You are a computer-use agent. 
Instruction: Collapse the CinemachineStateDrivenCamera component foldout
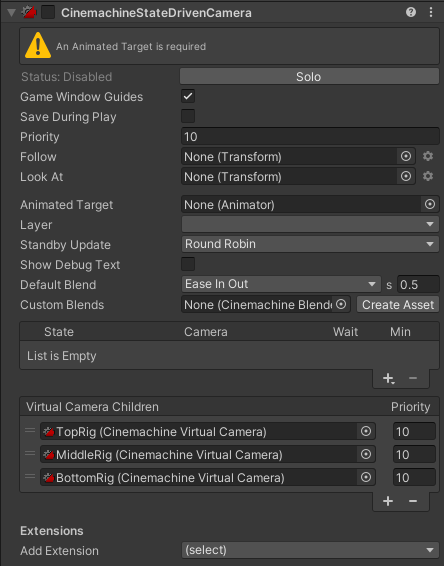tap(11, 13)
